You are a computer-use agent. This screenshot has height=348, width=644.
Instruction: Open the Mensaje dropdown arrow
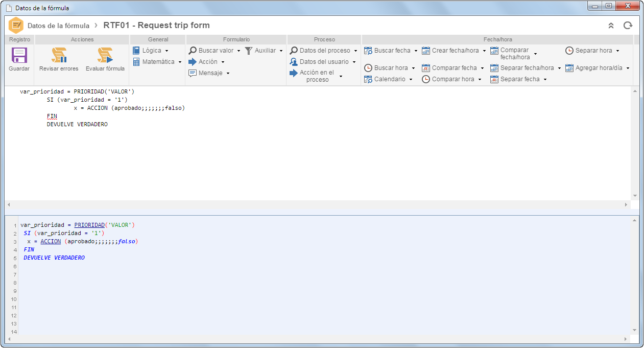pyautogui.click(x=228, y=74)
